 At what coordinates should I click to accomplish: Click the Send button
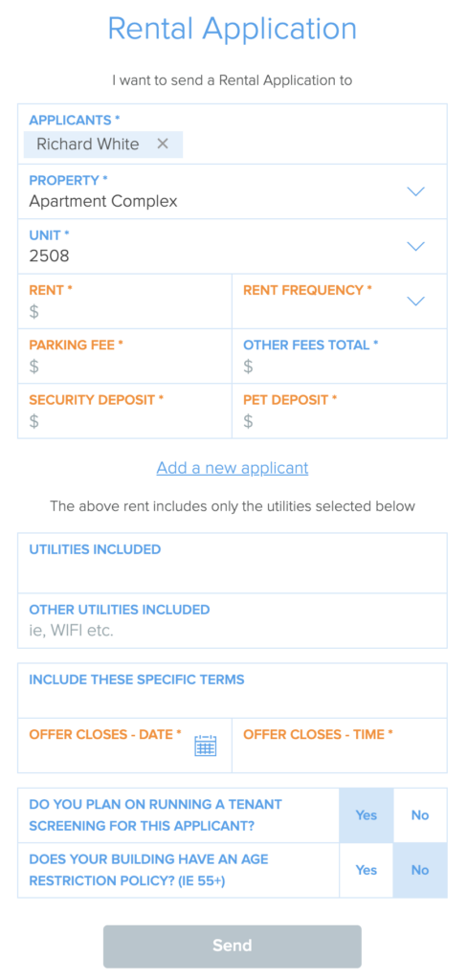[233, 946]
